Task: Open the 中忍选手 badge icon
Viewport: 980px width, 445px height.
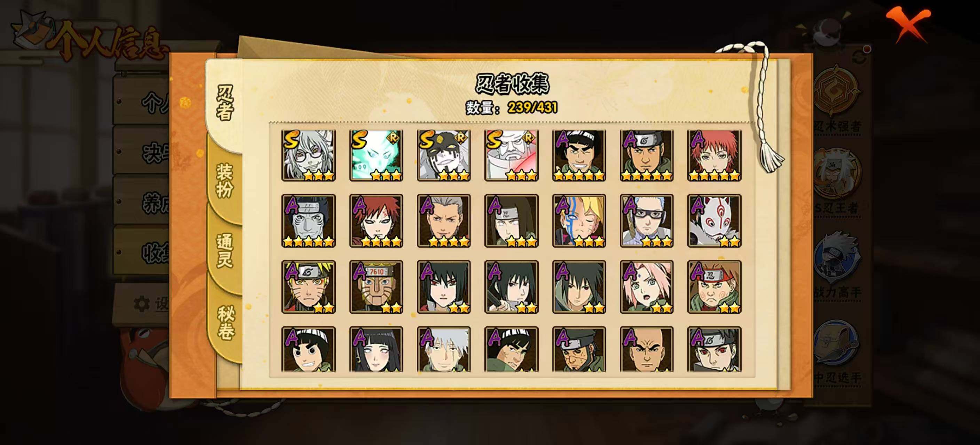Action: coord(837,345)
